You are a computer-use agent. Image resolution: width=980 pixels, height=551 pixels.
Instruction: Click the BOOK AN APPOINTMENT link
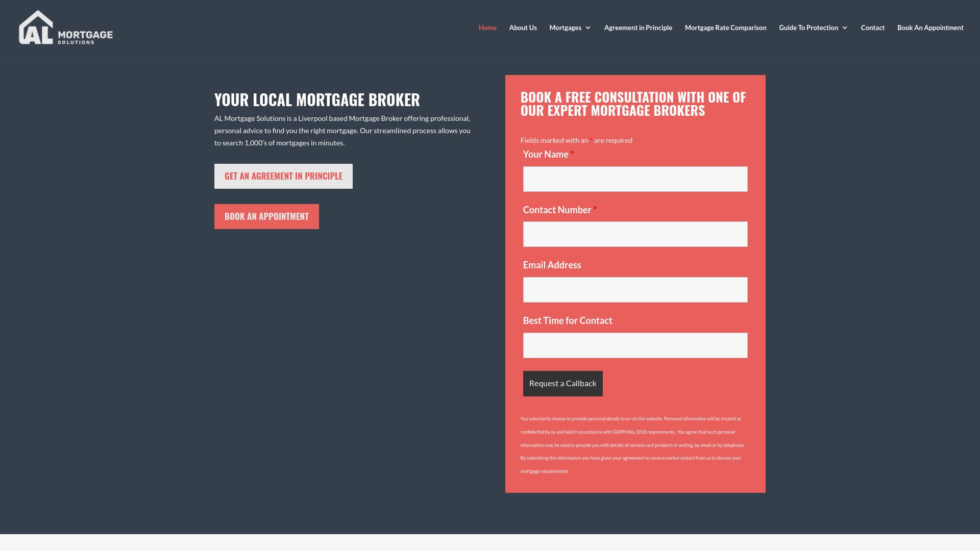tap(266, 216)
